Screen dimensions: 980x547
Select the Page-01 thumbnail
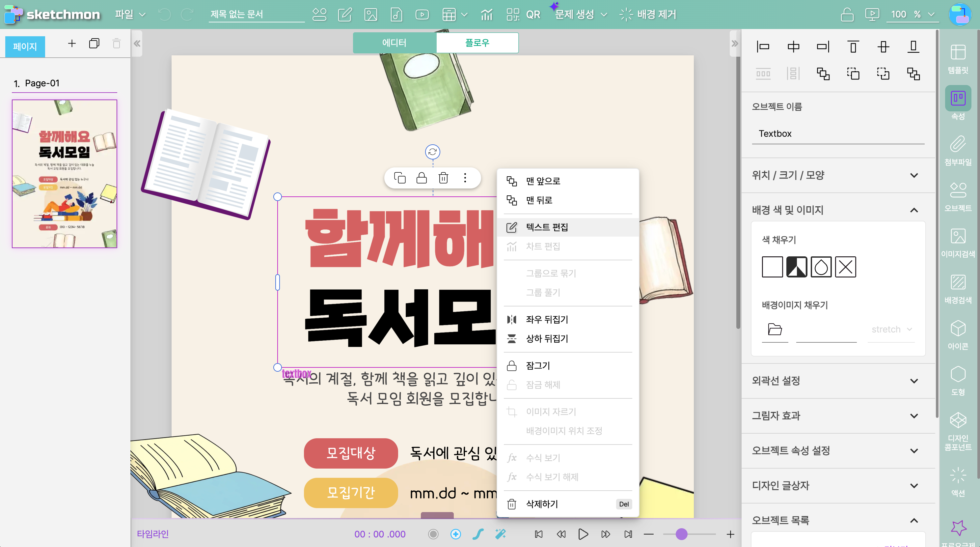click(64, 174)
